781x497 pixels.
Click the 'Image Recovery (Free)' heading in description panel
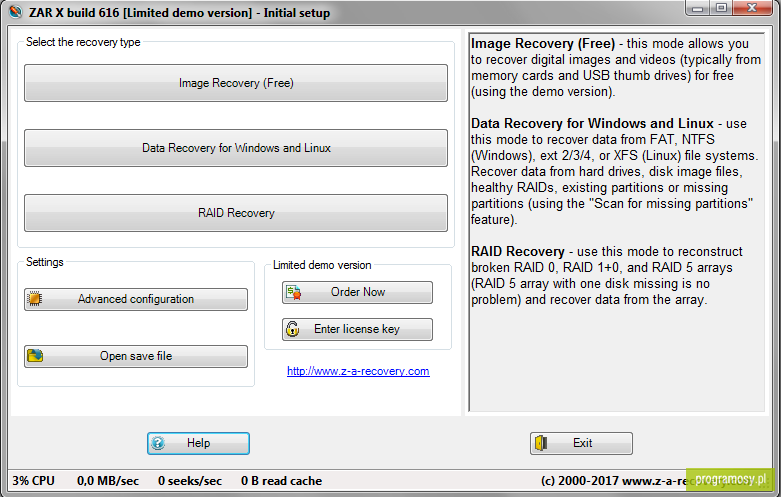[543, 44]
